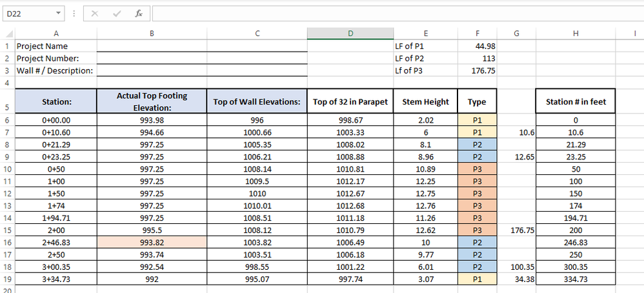
Task: Select column B header
Action: coord(152,34)
